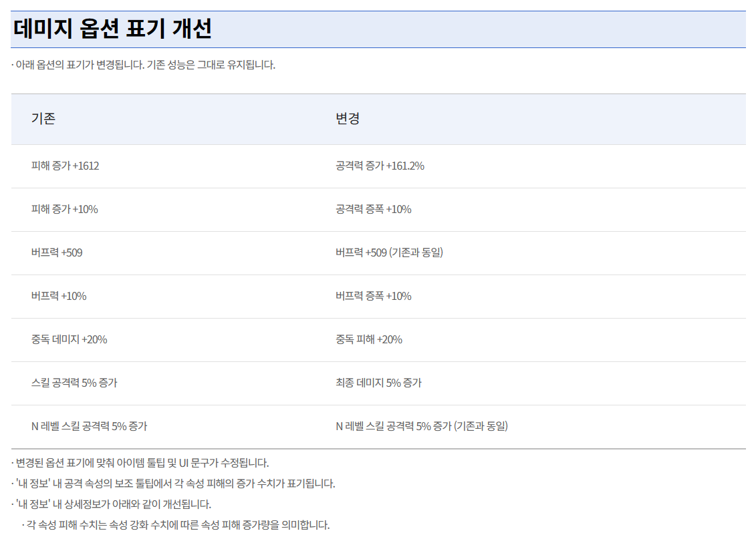756x537 pixels.
Task: Click the '버프력 +509' cell in 기존 column
Action: [x=57, y=252]
